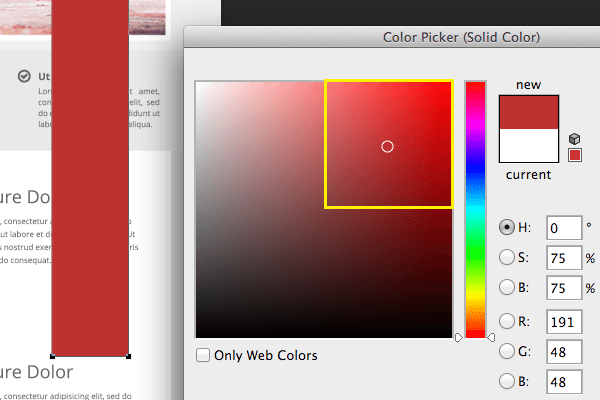Enable the Only Web Colors checkbox
Screen dimensions: 600x400
203,355
